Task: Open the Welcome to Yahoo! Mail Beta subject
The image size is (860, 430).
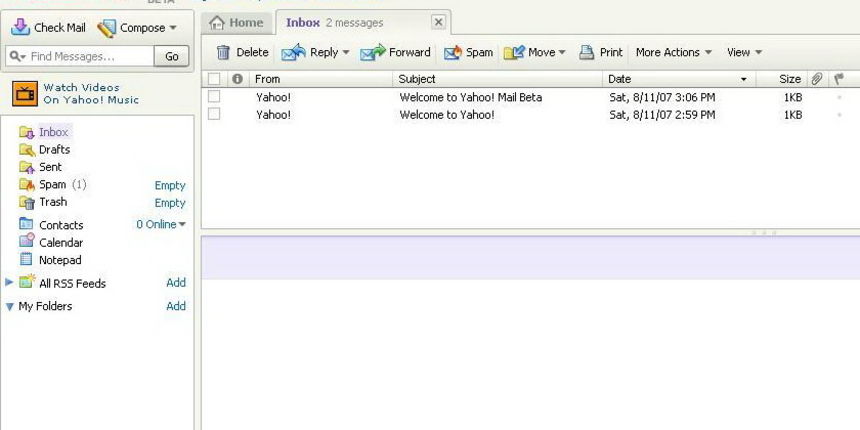Action: tap(471, 98)
